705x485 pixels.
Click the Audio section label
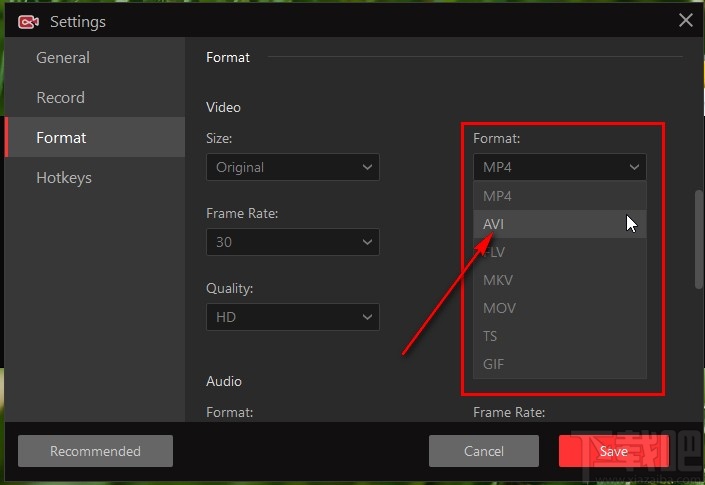tap(224, 381)
